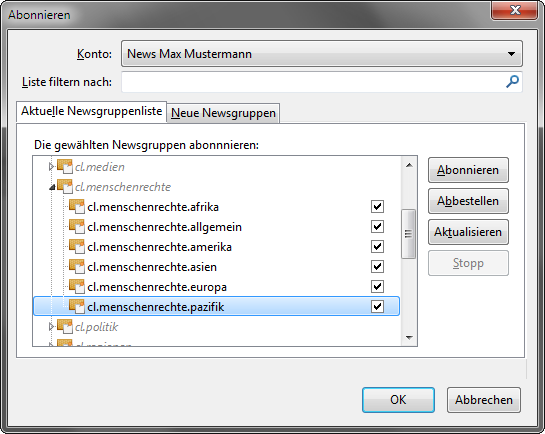This screenshot has height=434, width=545.
Task: Click the cl.medien newsgroup folder icon
Action: click(x=65, y=166)
